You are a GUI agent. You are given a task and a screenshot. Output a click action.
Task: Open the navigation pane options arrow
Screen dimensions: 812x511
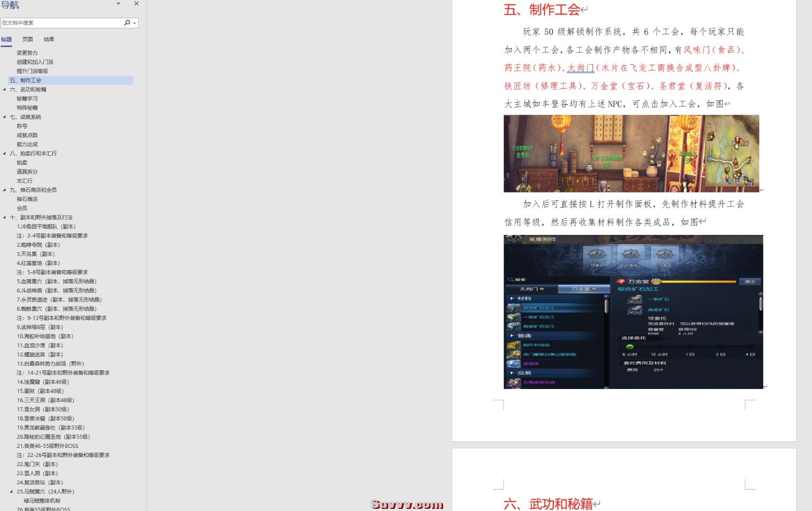tap(118, 4)
